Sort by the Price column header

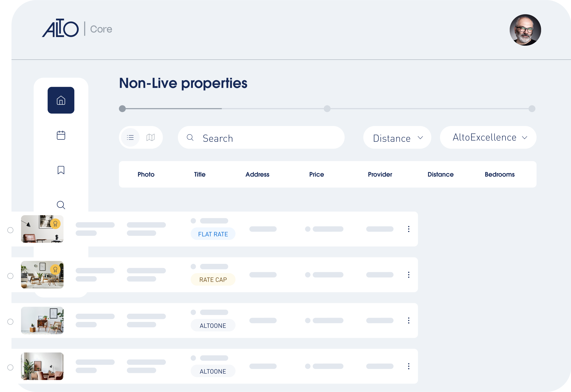coord(316,174)
